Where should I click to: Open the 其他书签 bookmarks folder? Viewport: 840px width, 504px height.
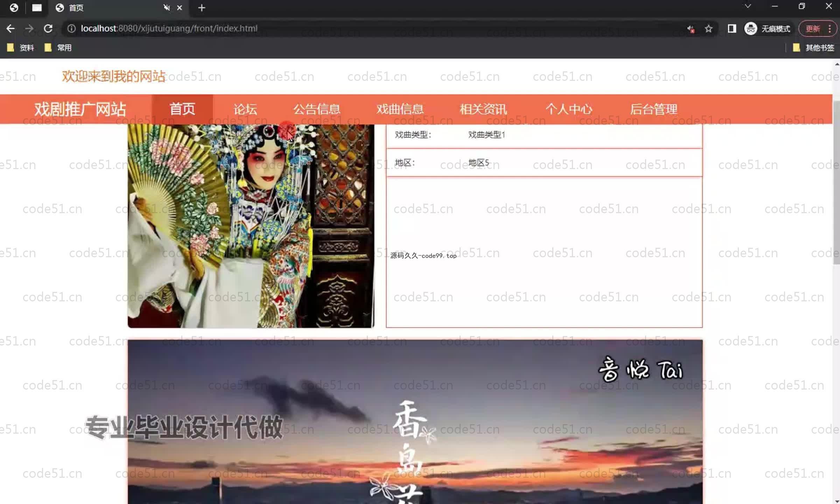[814, 48]
